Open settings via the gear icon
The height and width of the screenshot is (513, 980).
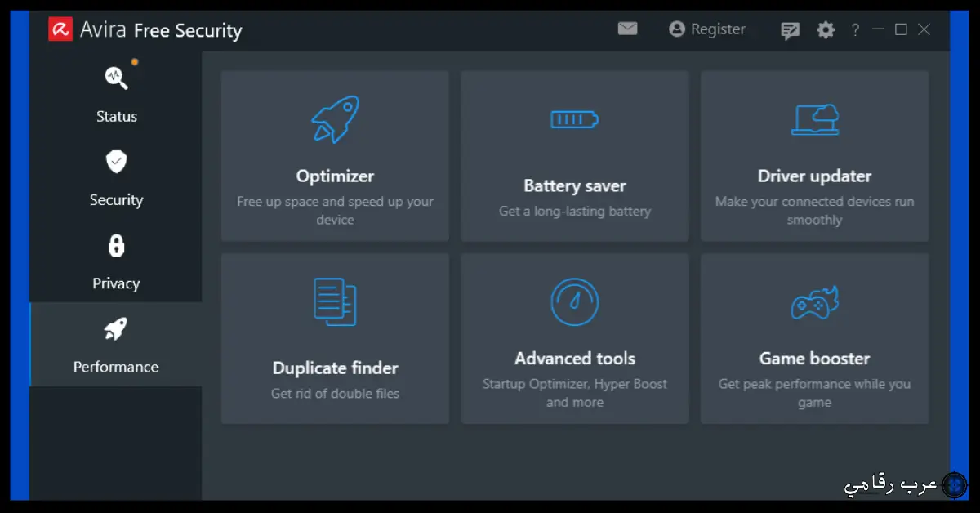tap(826, 30)
